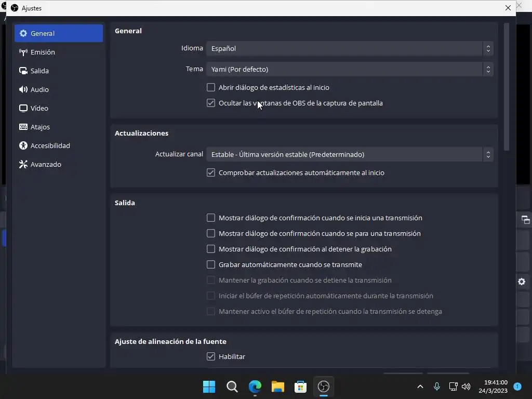Open the notification badge in the tray
The height and width of the screenshot is (399, 532).
pyautogui.click(x=517, y=387)
